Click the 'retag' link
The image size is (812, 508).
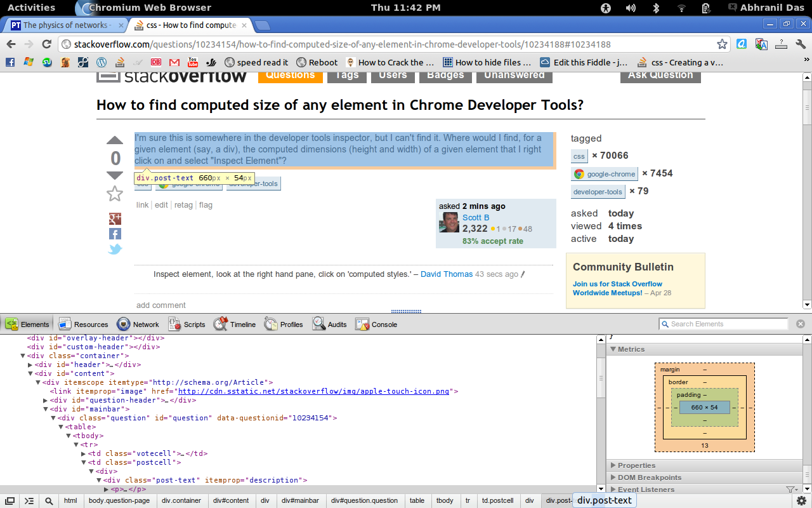click(x=183, y=205)
